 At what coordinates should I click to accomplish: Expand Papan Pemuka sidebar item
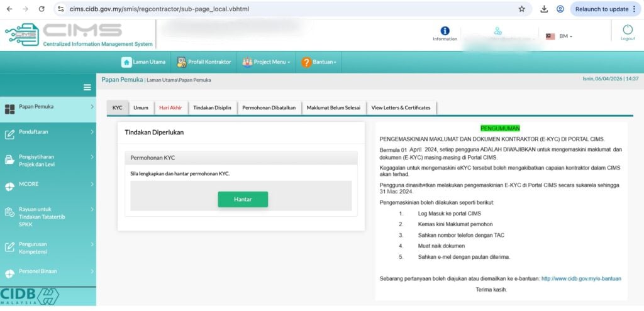pos(48,108)
